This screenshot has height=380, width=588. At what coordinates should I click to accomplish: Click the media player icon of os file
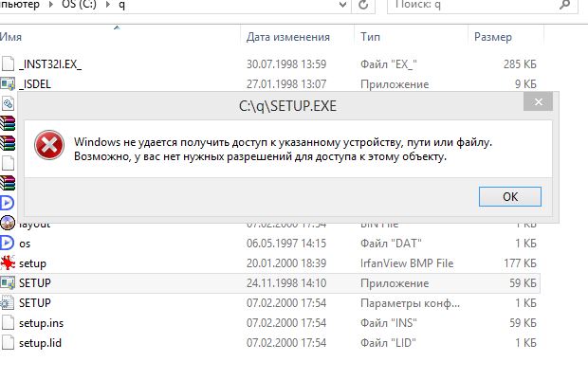pyautogui.click(x=7, y=243)
